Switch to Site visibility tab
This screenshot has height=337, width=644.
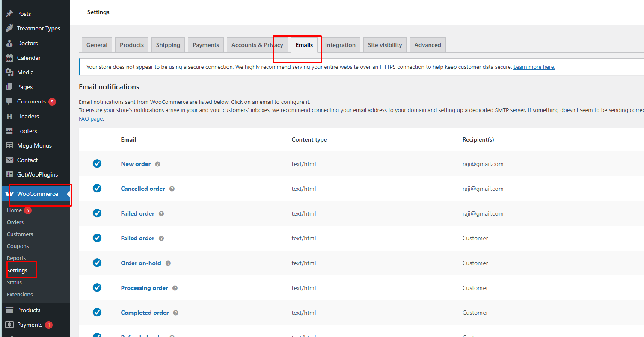[385, 45]
